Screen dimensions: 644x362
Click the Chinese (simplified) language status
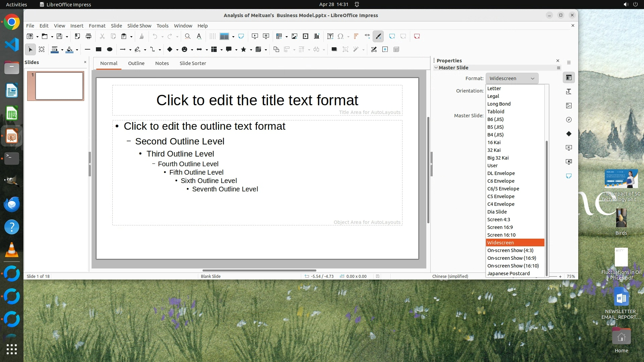pyautogui.click(x=450, y=277)
